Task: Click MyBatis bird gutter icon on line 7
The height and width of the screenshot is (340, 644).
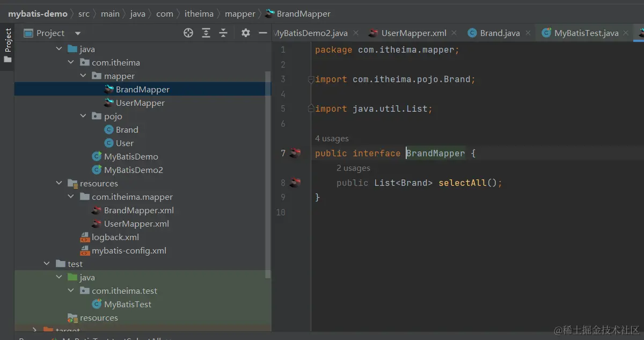Action: (x=295, y=153)
